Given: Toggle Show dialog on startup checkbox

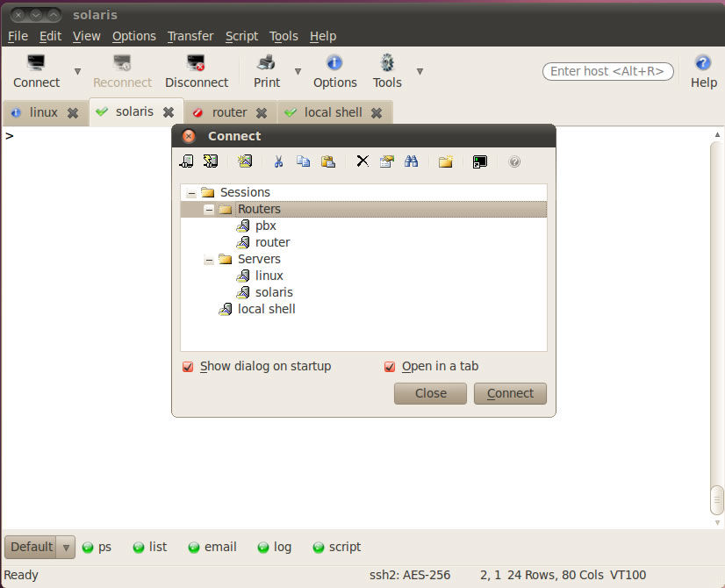Looking at the screenshot, I should tap(188, 367).
